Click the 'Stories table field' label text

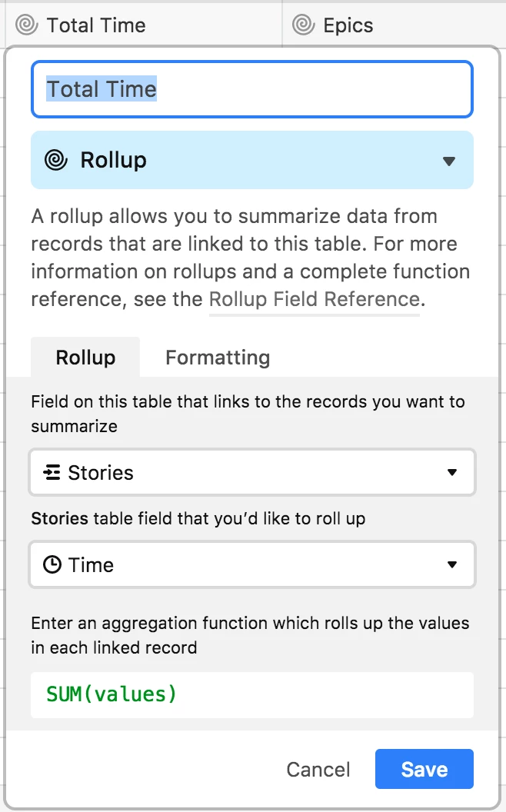[x=198, y=518]
